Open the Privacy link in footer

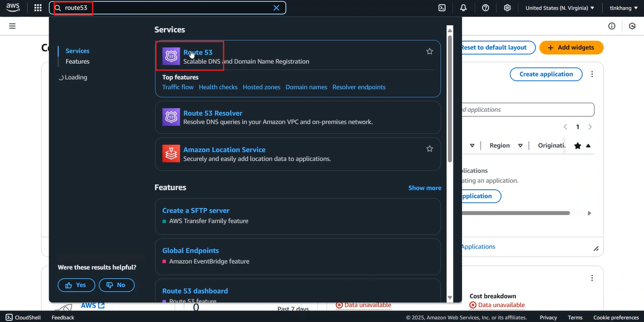(x=549, y=317)
